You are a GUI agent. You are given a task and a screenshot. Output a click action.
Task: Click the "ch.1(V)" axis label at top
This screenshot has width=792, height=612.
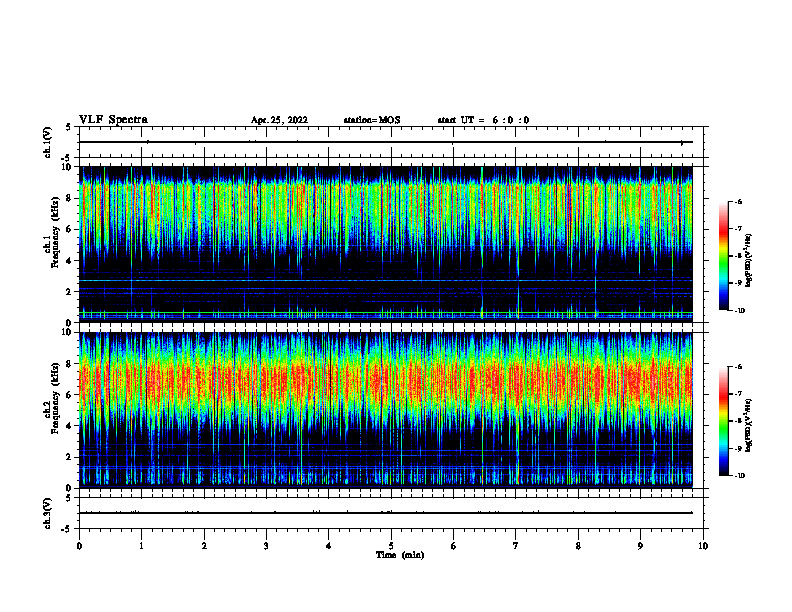pyautogui.click(x=48, y=142)
